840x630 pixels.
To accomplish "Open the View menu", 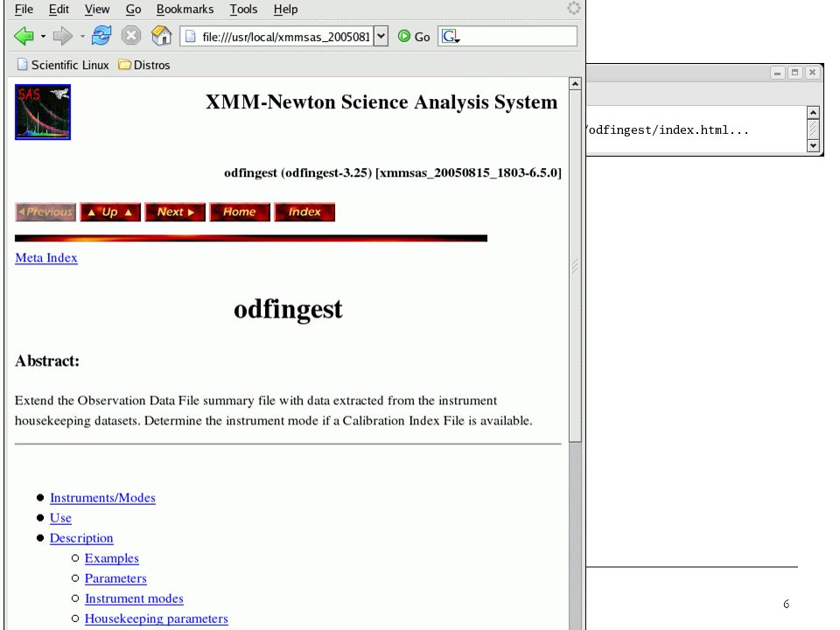I will [x=97, y=9].
